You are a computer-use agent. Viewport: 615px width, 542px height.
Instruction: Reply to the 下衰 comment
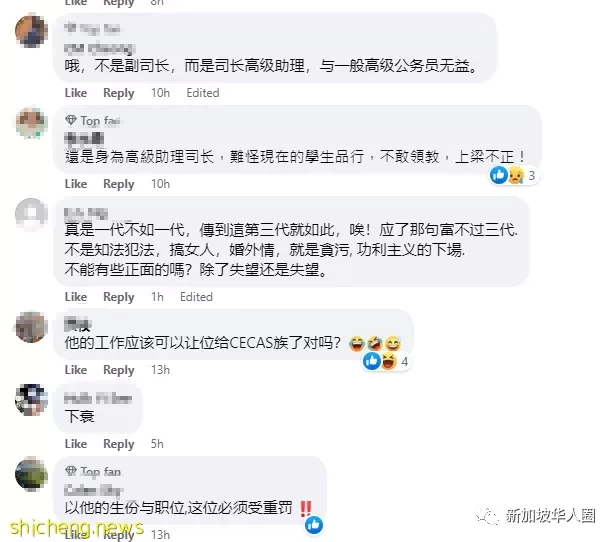tap(118, 444)
